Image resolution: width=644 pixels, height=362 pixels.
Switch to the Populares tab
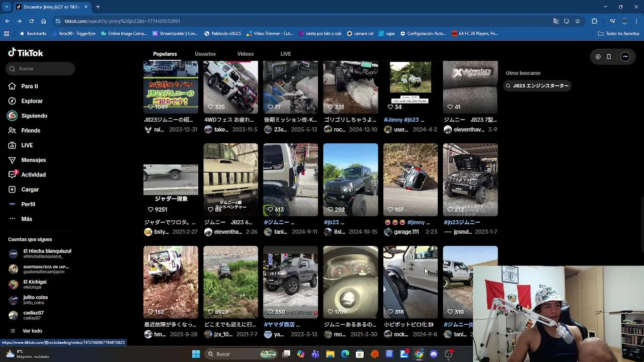click(165, 54)
